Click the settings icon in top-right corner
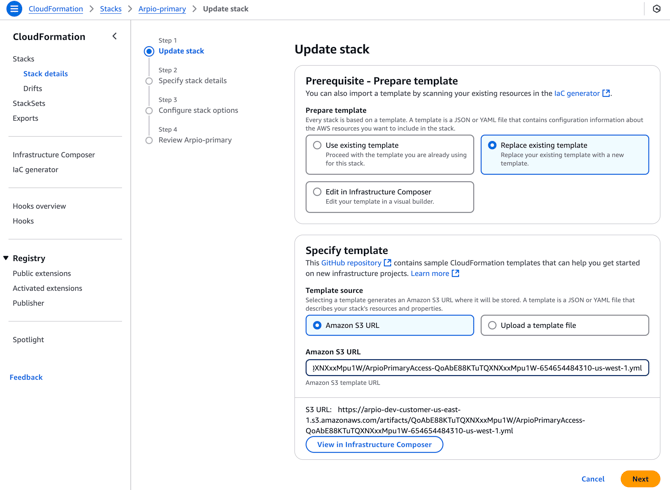670x490 pixels. 657,9
